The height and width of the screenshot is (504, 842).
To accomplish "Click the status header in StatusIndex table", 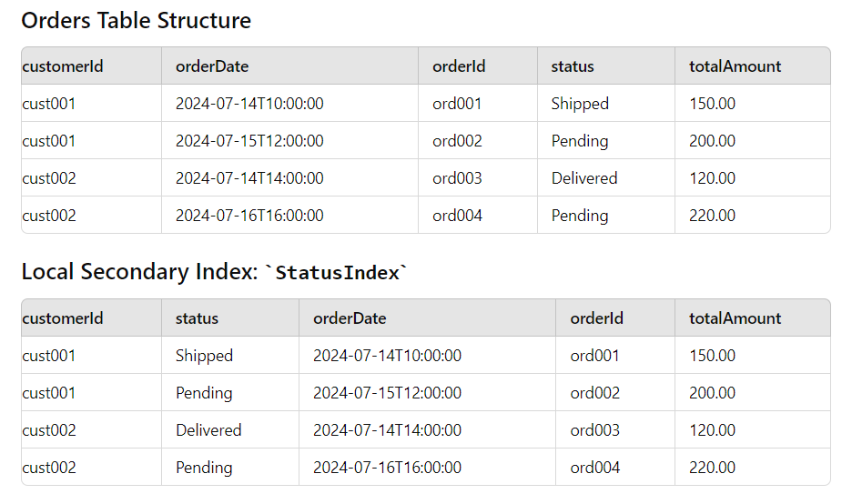I will click(x=197, y=318).
